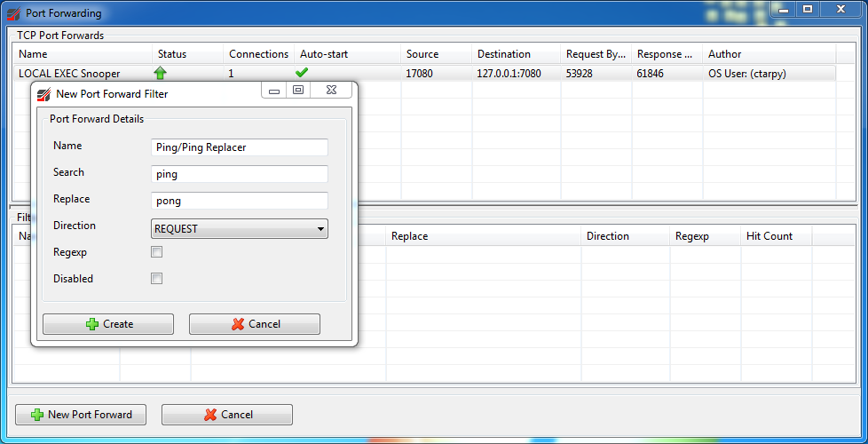Select the LOCAL EXEC Snooper row

coord(69,74)
